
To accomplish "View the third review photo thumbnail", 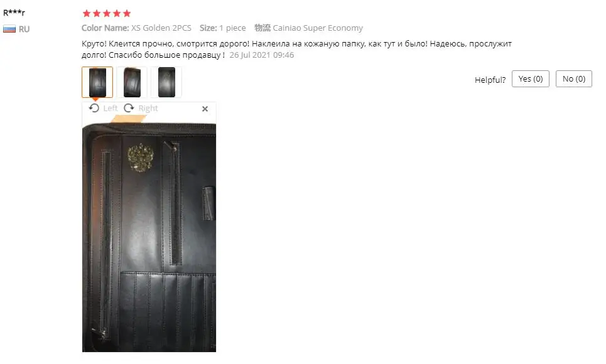I will [x=166, y=82].
